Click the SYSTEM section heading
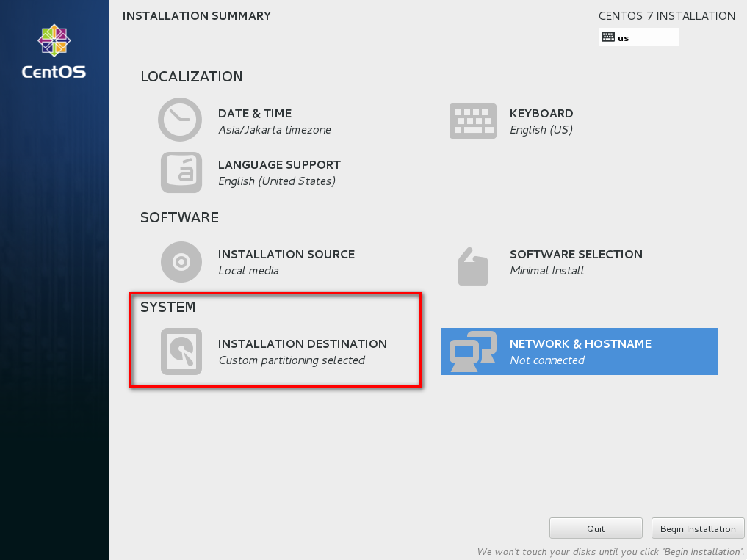The width and height of the screenshot is (747, 560). pyautogui.click(x=167, y=307)
